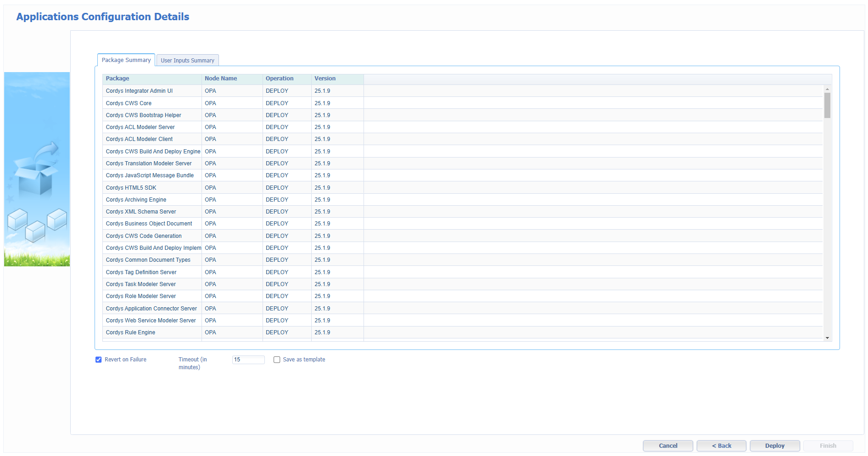This screenshot has width=868, height=456.
Task: Select the Cordys CWS Core row
Action: point(463,103)
